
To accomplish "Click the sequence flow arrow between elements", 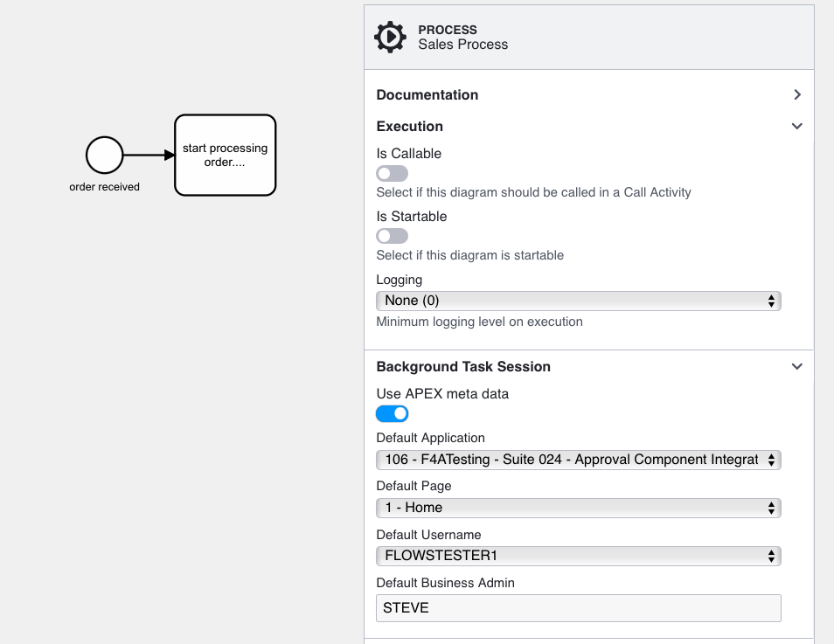I will 149,155.
